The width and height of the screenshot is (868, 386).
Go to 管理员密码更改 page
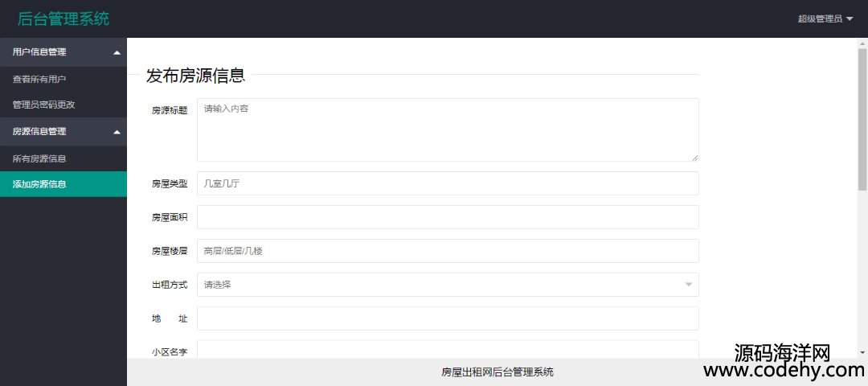click(x=43, y=105)
